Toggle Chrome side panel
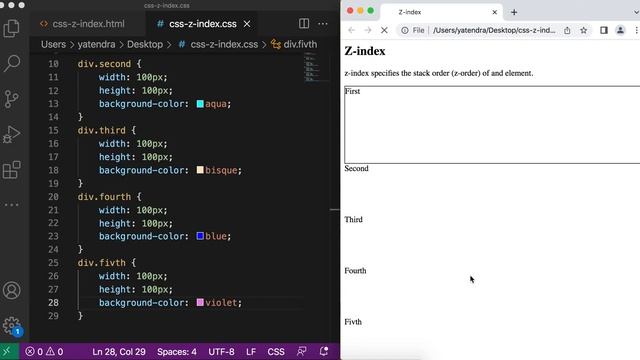The image size is (640, 360). pyautogui.click(x=604, y=30)
